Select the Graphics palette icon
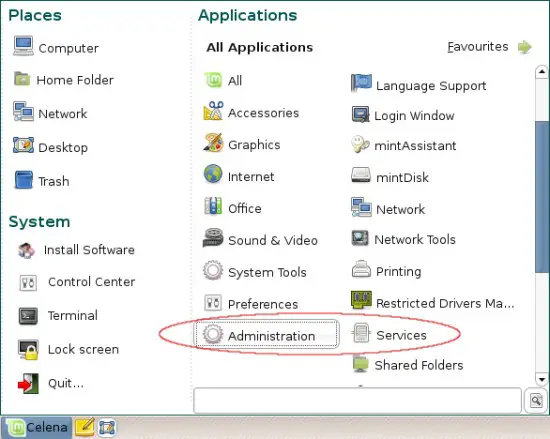This screenshot has height=439, width=550. tap(213, 143)
